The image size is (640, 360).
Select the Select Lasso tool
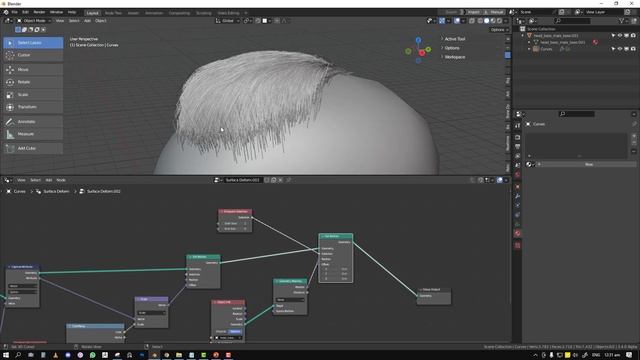[x=33, y=43]
